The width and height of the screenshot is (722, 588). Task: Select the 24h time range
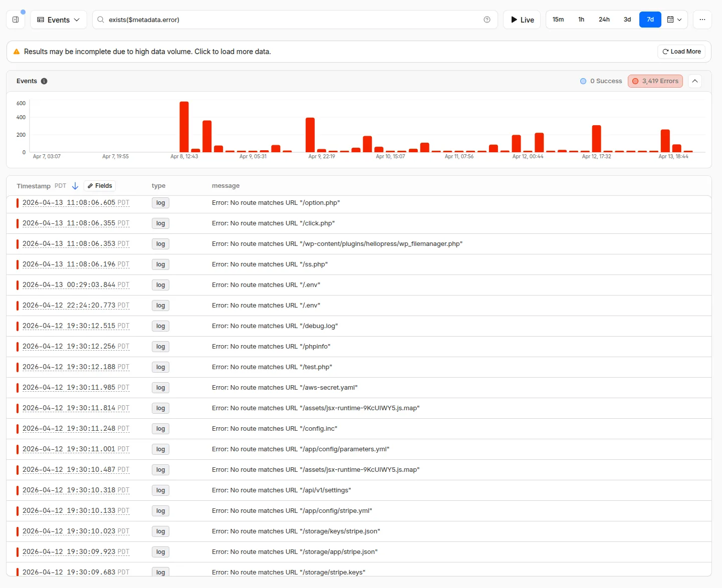(604, 20)
